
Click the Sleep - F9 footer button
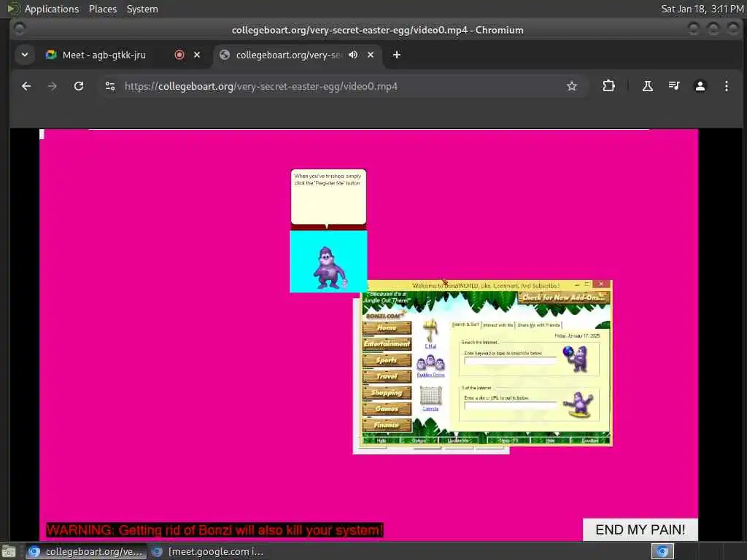pyautogui.click(x=508, y=440)
